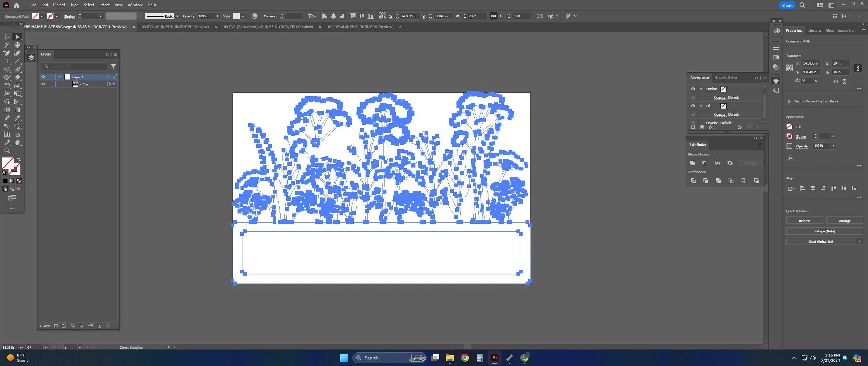The height and width of the screenshot is (366, 868).
Task: Open the layers filter icon
Action: pyautogui.click(x=113, y=66)
